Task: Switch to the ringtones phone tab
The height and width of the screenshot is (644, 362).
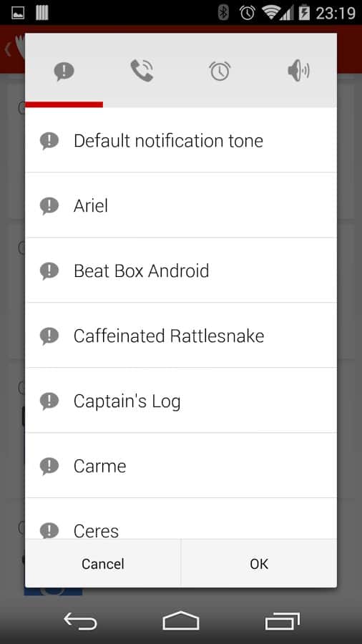Action: tap(142, 71)
